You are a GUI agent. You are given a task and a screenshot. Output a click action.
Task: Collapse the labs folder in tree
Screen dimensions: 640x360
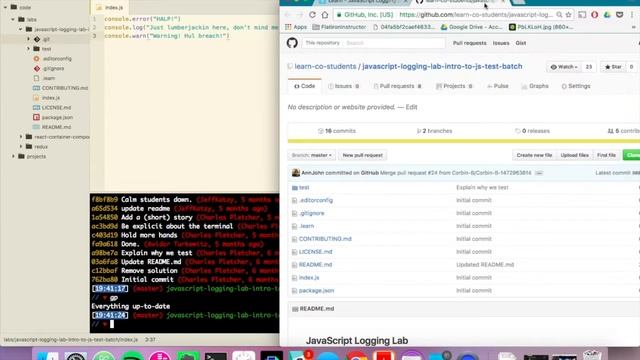(x=13, y=19)
